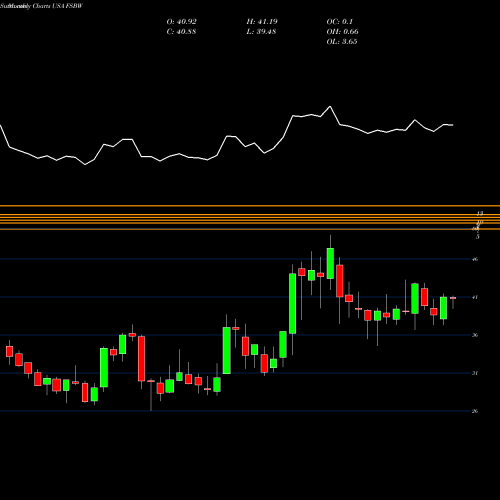
Task: Click the topmost orange horizontal line
Action: [x=250, y=206]
